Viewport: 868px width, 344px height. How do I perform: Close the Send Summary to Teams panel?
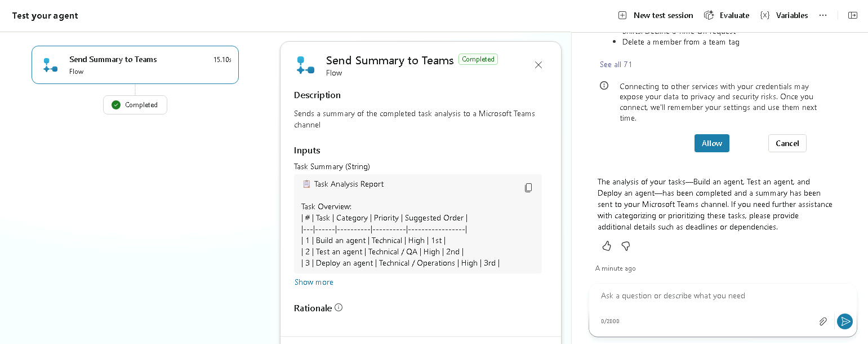(x=538, y=65)
